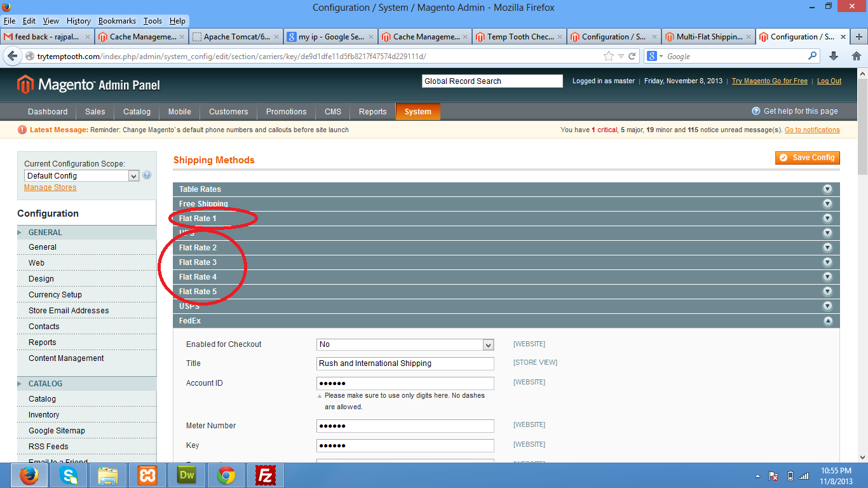Image resolution: width=868 pixels, height=488 pixels.
Task: Click the Save Config button
Action: tap(808, 158)
